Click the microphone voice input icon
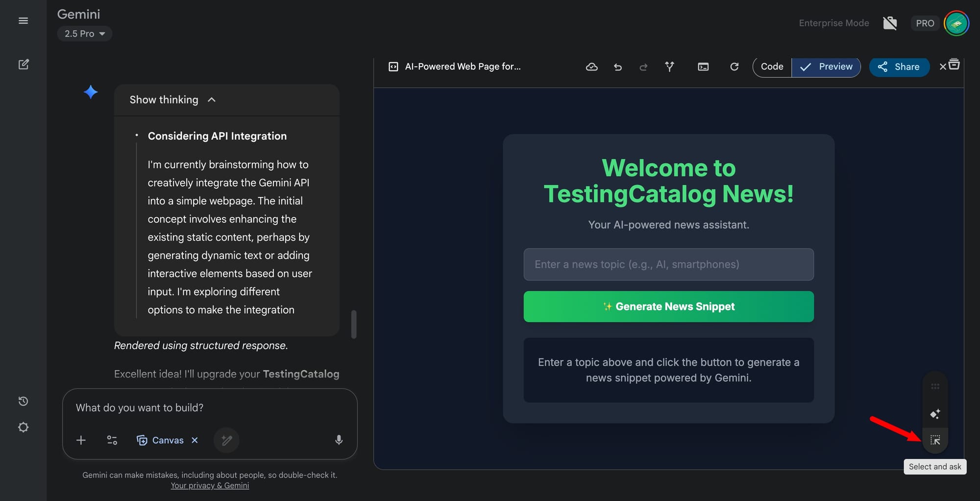 tap(339, 440)
